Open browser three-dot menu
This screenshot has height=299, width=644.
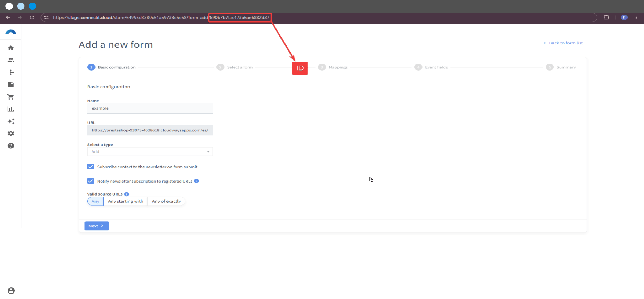636,17
